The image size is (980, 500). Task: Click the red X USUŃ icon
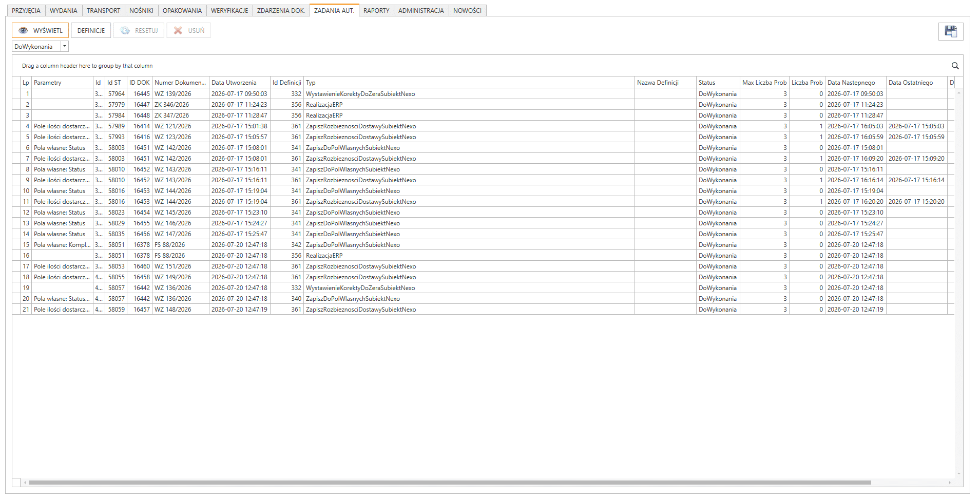[178, 31]
